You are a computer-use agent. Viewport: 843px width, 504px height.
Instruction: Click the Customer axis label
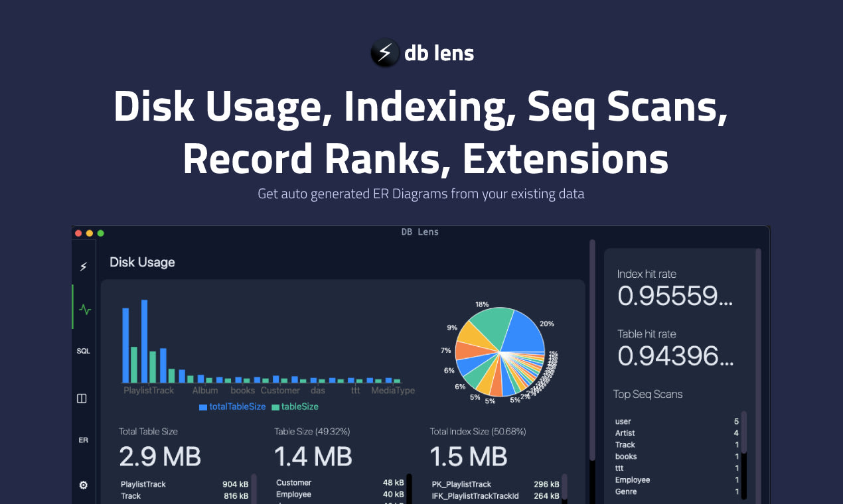tap(280, 391)
